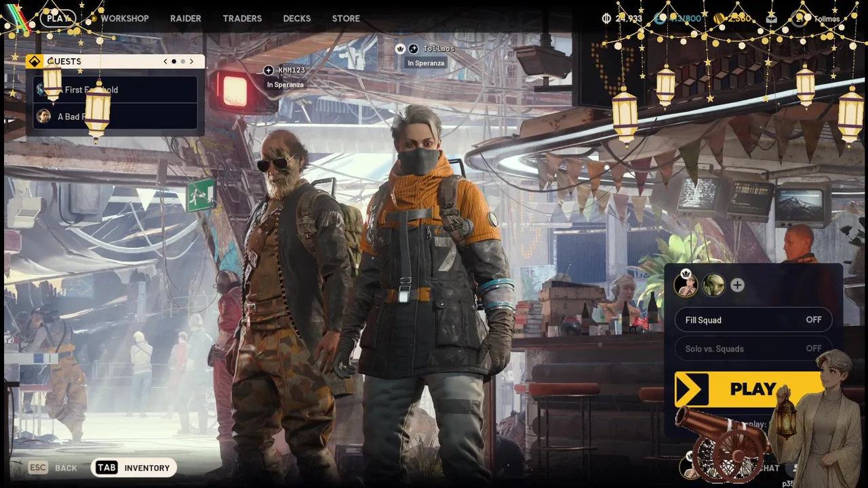The height and width of the screenshot is (488, 868).
Task: Open the Workshop tab
Action: click(x=125, y=18)
